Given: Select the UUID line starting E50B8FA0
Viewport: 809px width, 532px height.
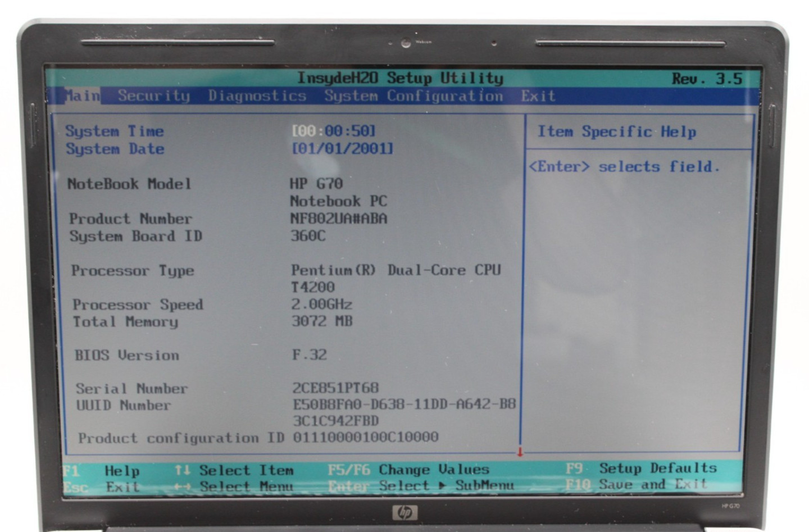Looking at the screenshot, I should click(404, 404).
